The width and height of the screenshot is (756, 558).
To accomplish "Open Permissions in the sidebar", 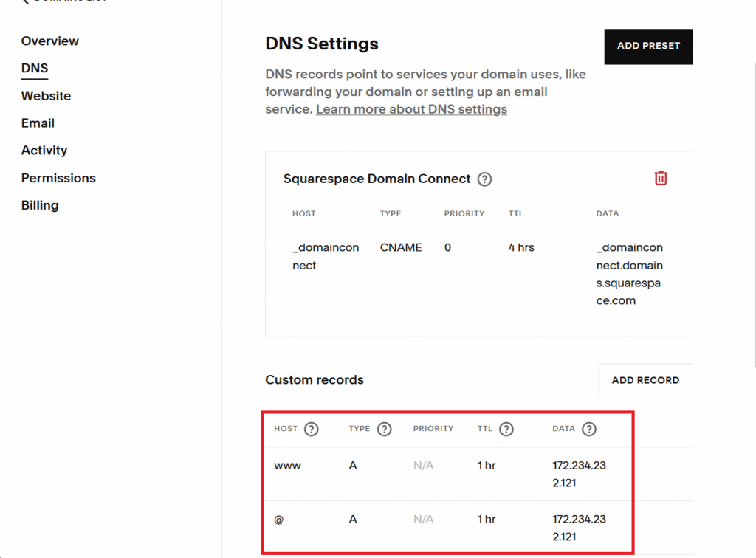I will [58, 178].
